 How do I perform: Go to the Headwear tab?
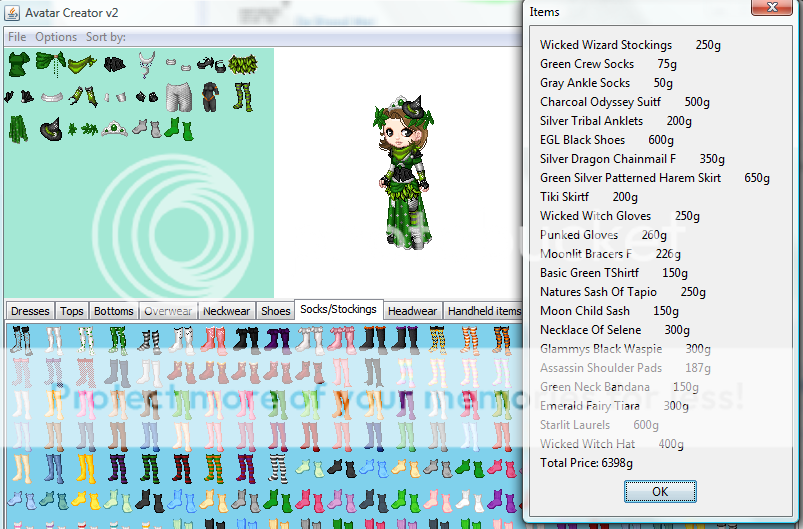coord(412,311)
